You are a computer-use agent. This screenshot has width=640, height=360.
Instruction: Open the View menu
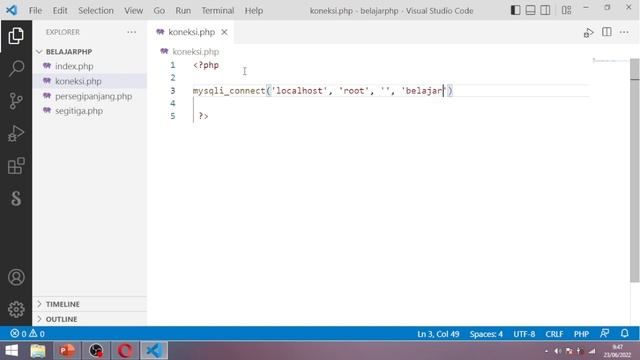coord(133,11)
